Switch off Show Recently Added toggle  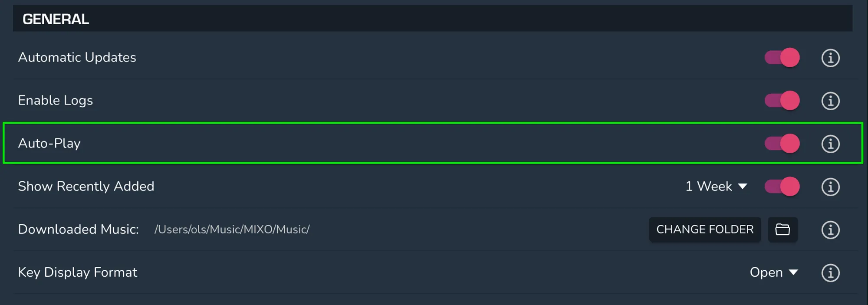(x=782, y=187)
